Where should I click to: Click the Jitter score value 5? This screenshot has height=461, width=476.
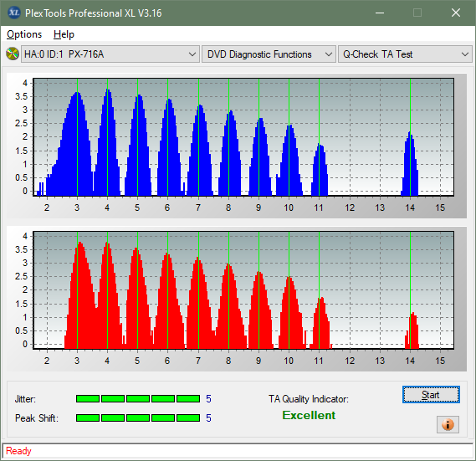208,399
